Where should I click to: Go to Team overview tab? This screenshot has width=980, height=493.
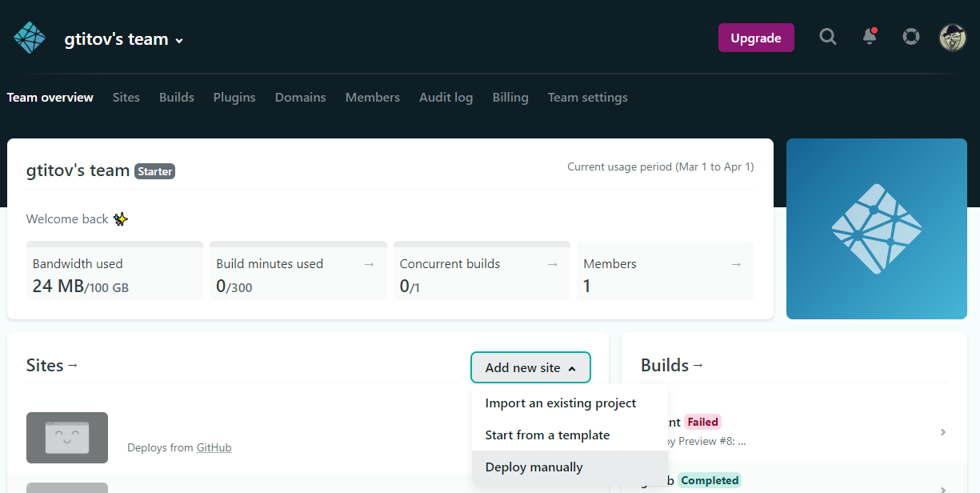(50, 98)
